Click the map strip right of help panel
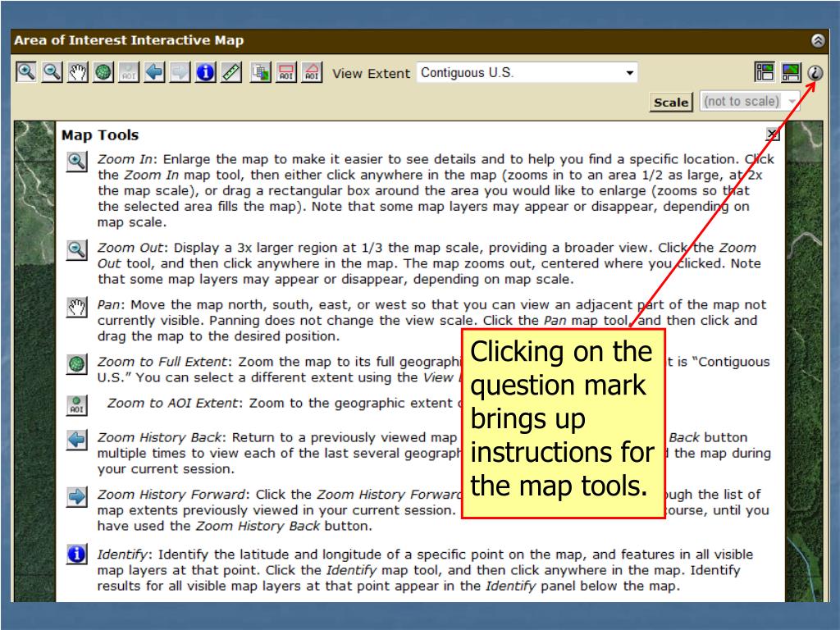840x630 pixels. [804, 362]
